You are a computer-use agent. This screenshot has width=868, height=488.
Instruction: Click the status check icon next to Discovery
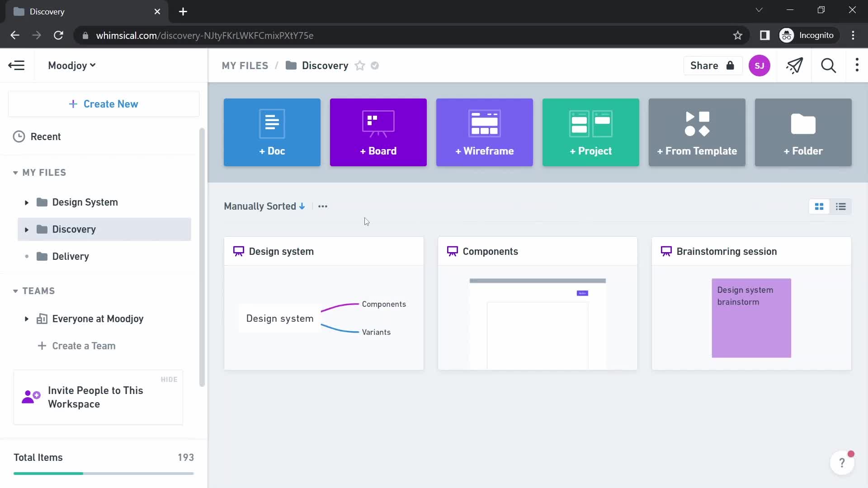[375, 66]
